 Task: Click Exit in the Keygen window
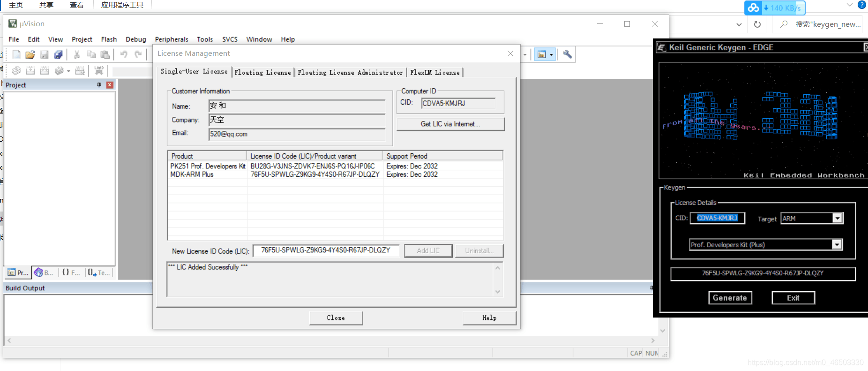click(793, 298)
